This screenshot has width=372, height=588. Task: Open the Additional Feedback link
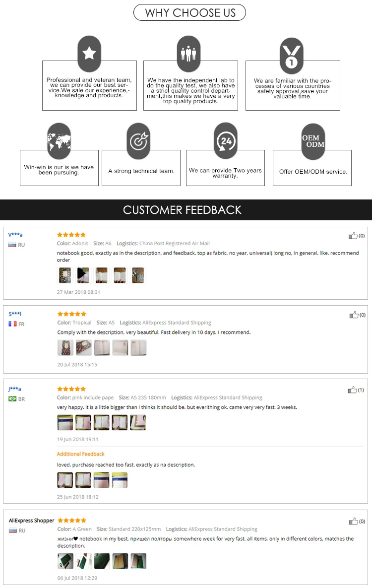[x=80, y=454]
